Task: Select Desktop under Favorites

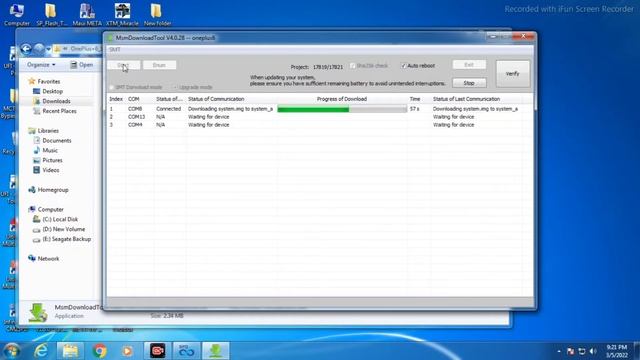Action: click(52, 91)
